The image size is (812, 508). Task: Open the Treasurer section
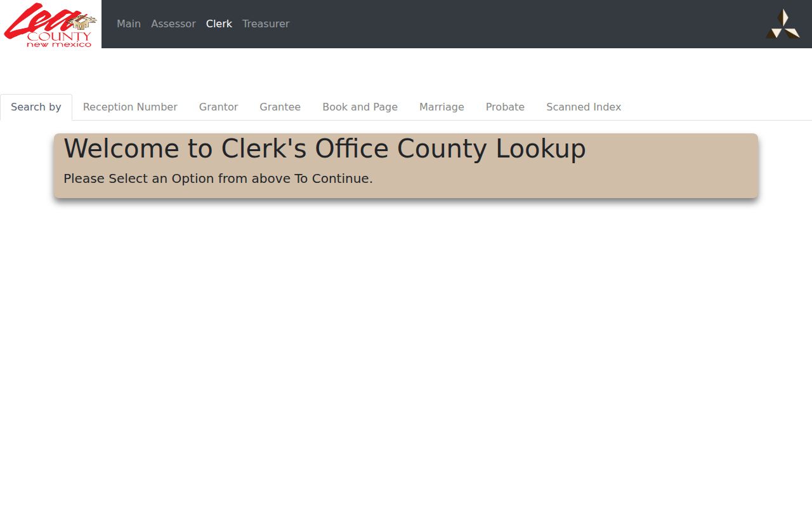coord(266,24)
